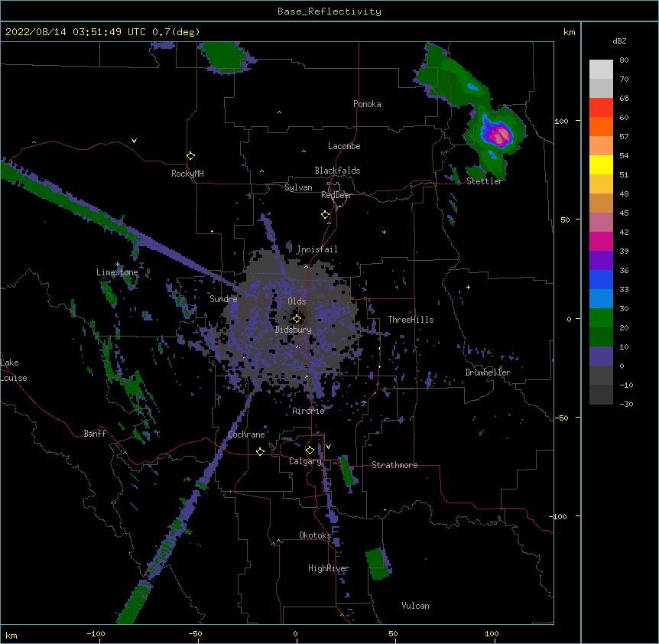Select the purple swatch between 0 and 10 dBZ
Screen dimensions: 659x644
pyautogui.click(x=601, y=356)
